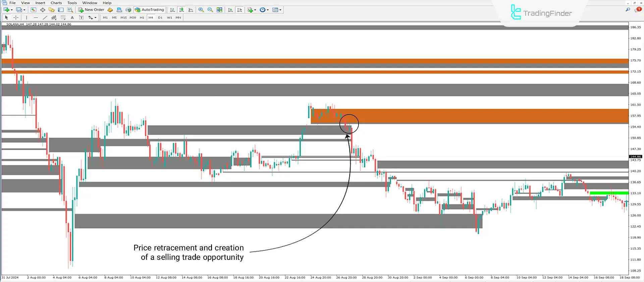The width and height of the screenshot is (644, 282).
Task: Open the signals/community icon
Action: pos(119,10)
